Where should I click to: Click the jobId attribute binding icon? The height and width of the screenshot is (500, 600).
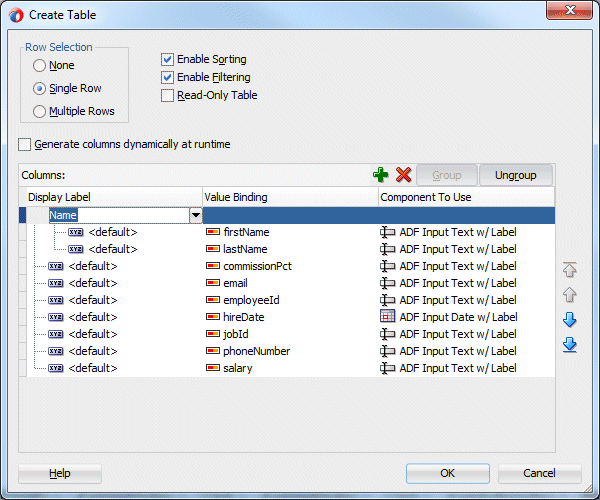pyautogui.click(x=213, y=334)
